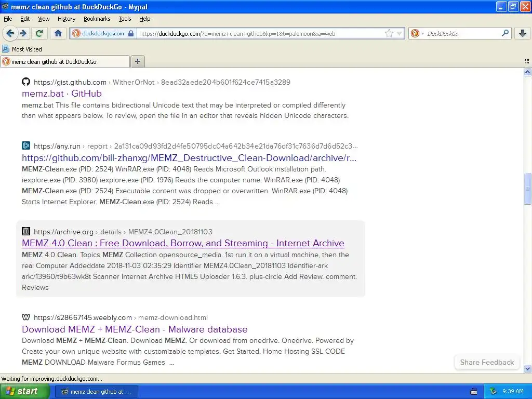Click the 'WitherOrNot' breadcrumb text
532x399 pixels.
(x=134, y=82)
